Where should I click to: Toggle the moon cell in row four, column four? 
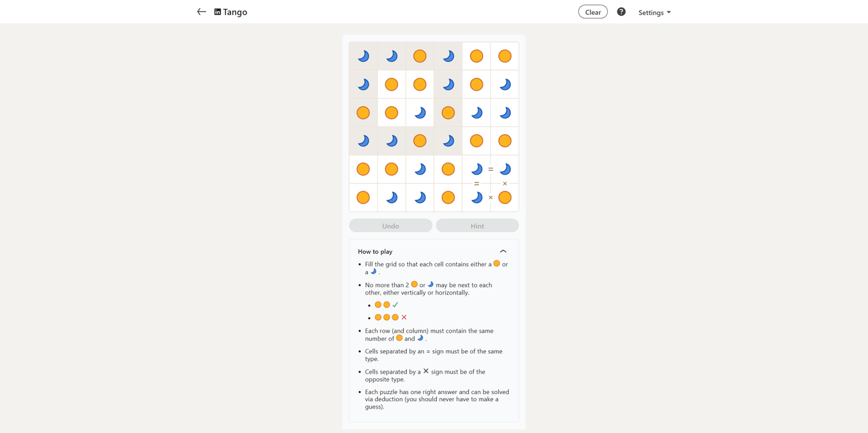(448, 141)
